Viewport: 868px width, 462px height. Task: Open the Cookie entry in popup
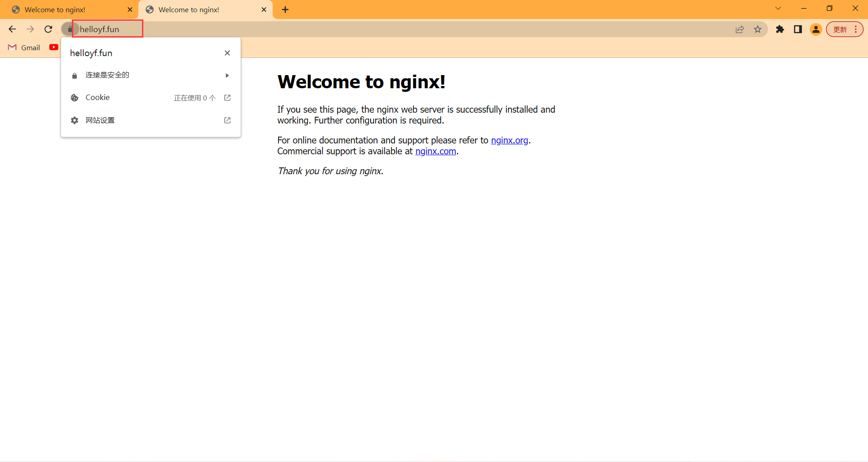click(x=151, y=98)
